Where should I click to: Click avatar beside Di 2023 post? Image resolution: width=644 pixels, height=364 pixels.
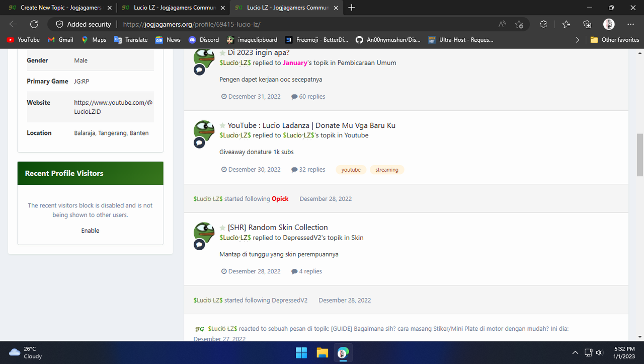[204, 57]
